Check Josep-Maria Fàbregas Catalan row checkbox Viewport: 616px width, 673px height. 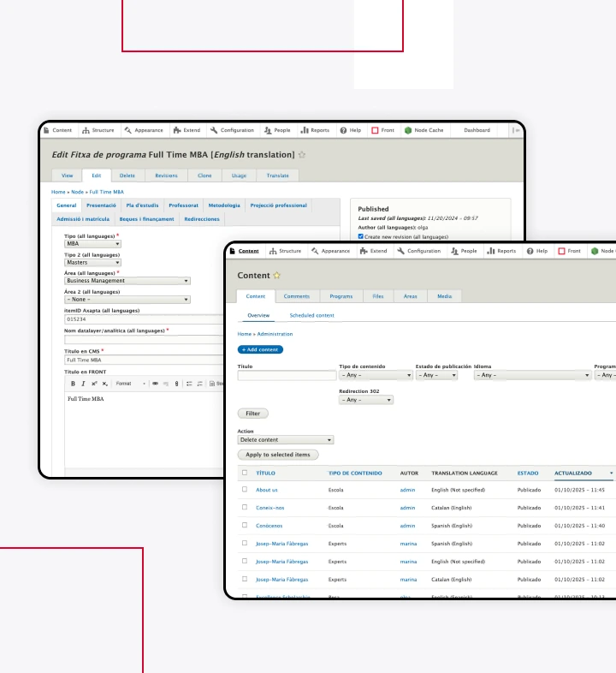245,579
